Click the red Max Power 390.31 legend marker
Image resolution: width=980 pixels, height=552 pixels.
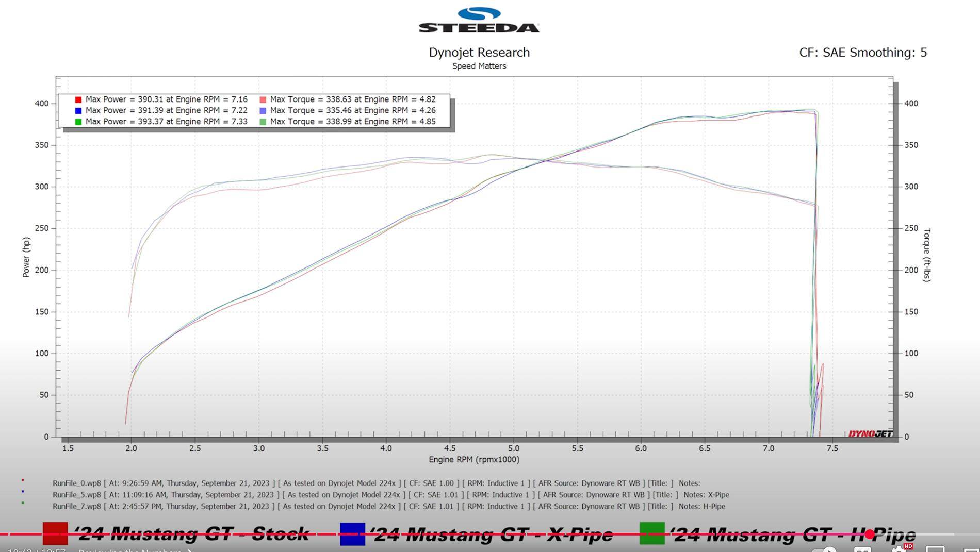tap(78, 99)
